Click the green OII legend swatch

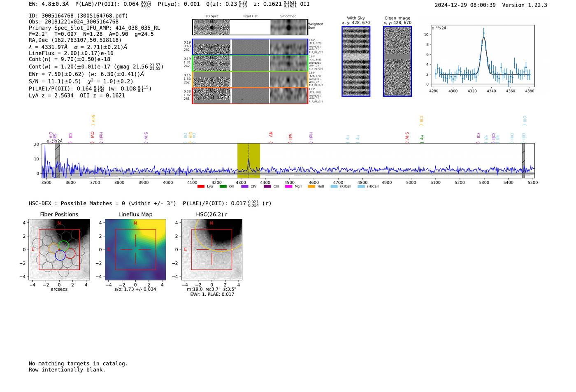pos(223,186)
